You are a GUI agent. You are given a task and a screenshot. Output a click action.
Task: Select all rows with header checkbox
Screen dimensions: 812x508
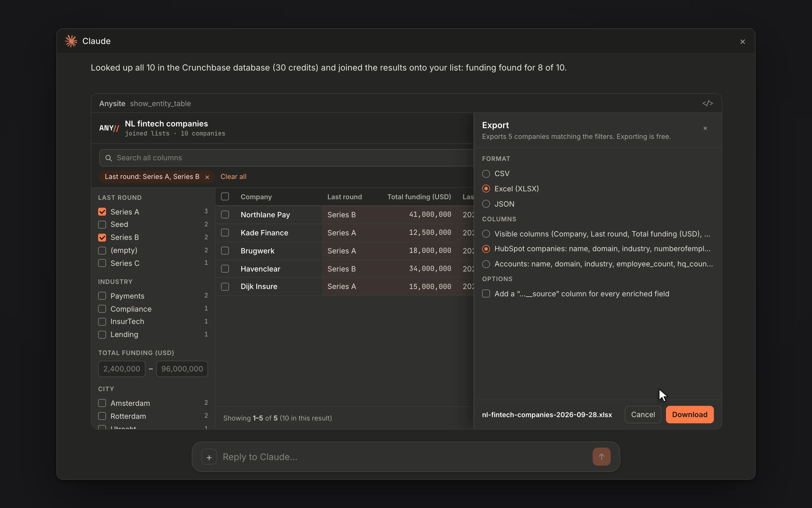point(225,196)
